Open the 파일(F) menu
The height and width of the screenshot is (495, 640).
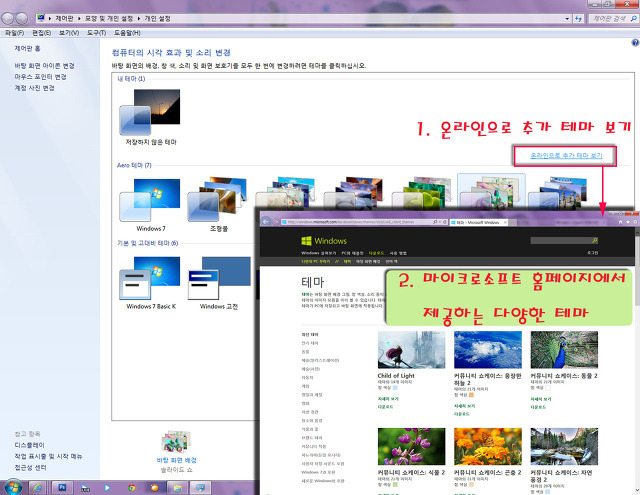tap(14, 33)
